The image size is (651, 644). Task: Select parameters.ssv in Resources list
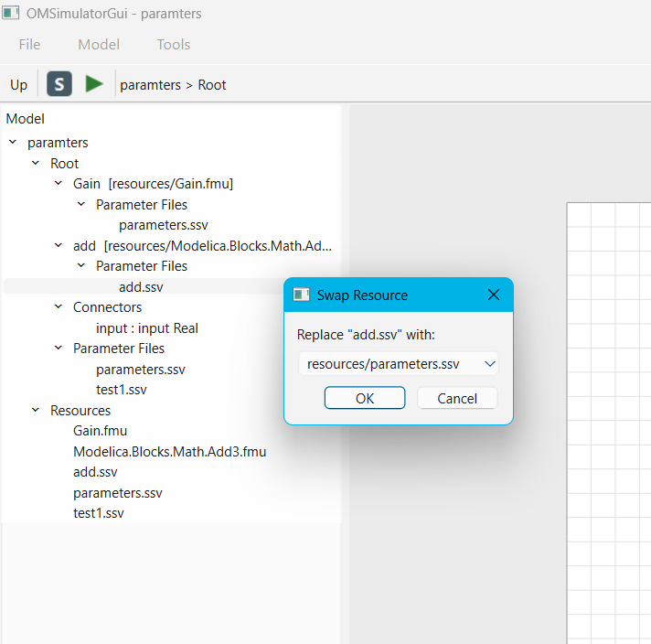[x=118, y=493]
